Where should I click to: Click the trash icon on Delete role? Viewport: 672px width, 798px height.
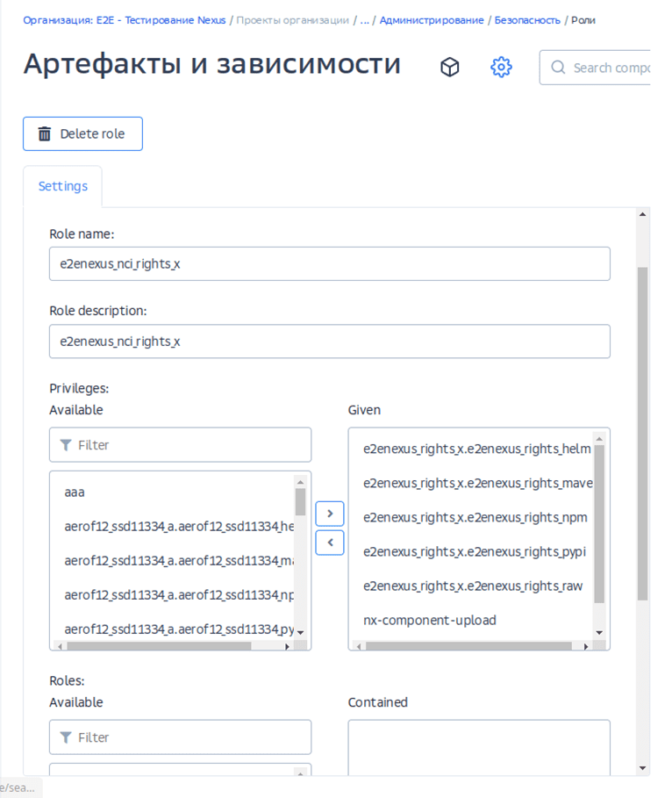[45, 134]
